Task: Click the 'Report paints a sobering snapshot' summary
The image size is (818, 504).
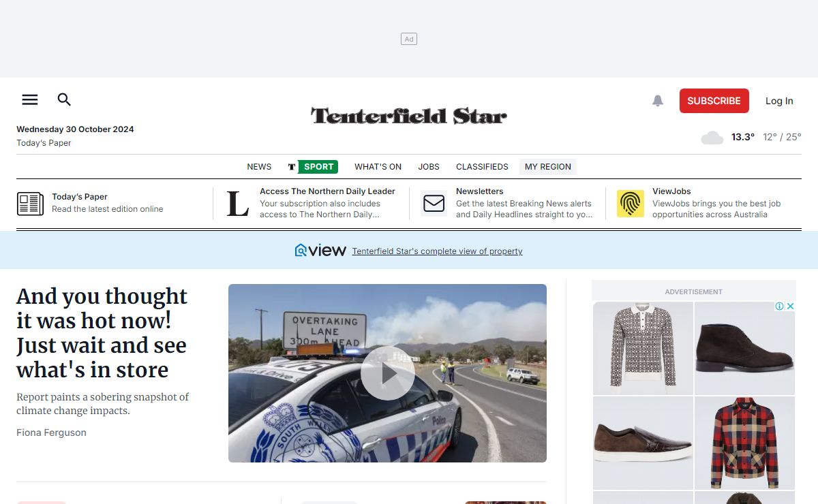Action: (x=102, y=404)
